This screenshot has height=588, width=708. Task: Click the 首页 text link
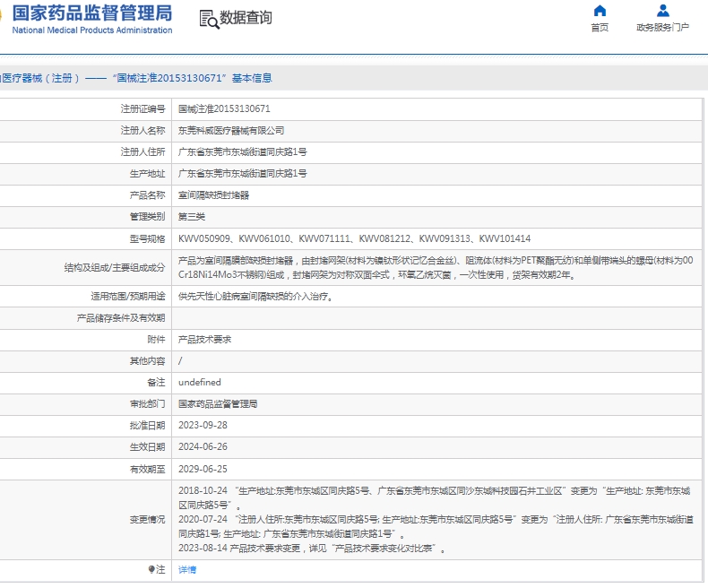(x=600, y=28)
